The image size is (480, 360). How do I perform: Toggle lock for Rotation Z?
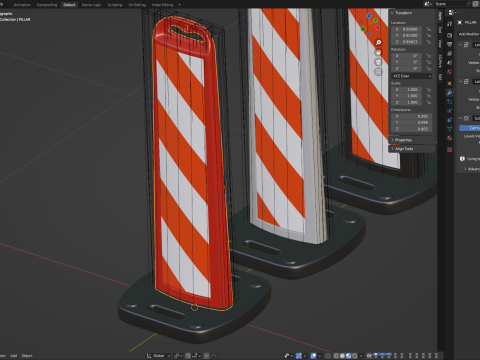click(x=428, y=68)
